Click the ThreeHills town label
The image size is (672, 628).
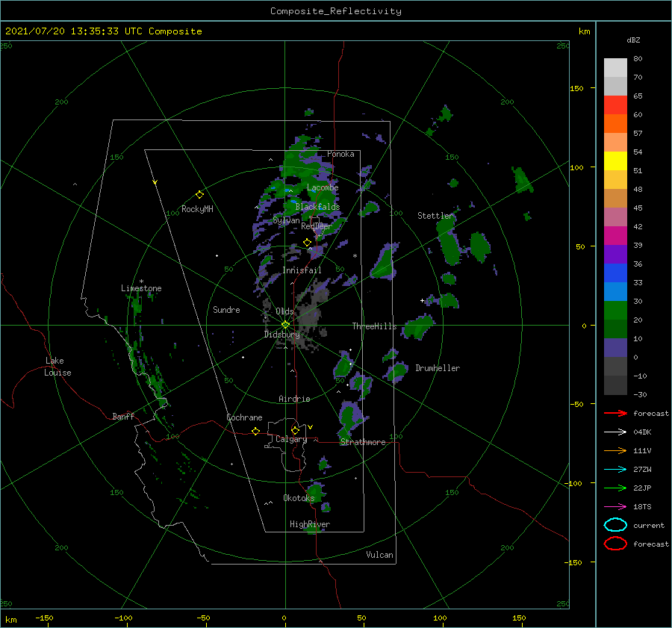(x=375, y=326)
